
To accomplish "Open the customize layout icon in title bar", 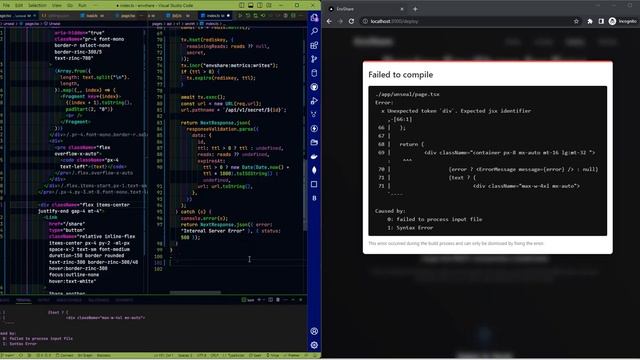I will coord(269,5).
